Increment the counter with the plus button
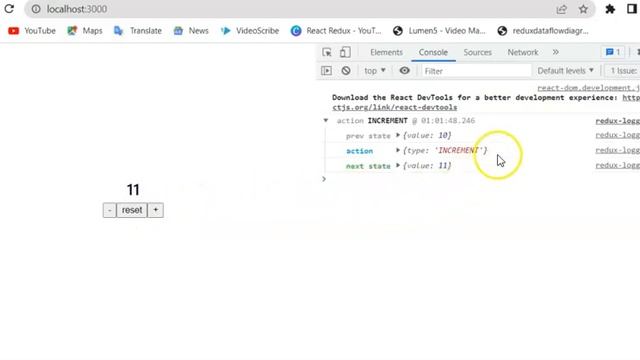This screenshot has height=360, width=640. [x=156, y=210]
